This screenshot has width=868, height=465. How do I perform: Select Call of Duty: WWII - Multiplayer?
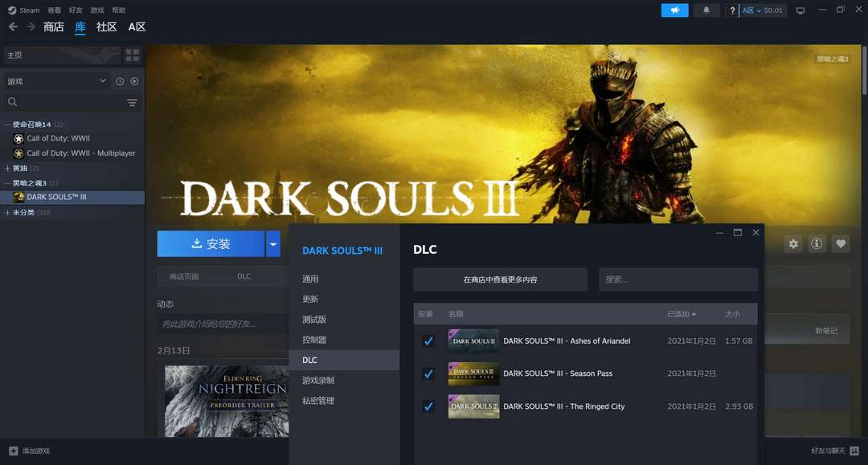(74, 153)
